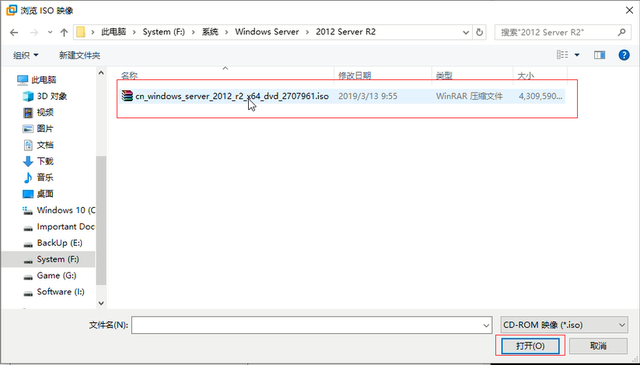Click the 打开(O) open button
This screenshot has width=640, height=365.
coord(530,346)
